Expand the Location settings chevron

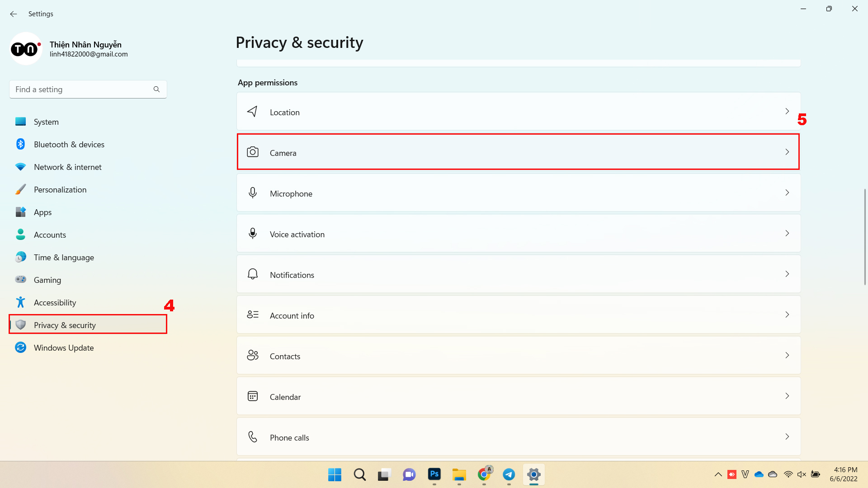pos(787,112)
